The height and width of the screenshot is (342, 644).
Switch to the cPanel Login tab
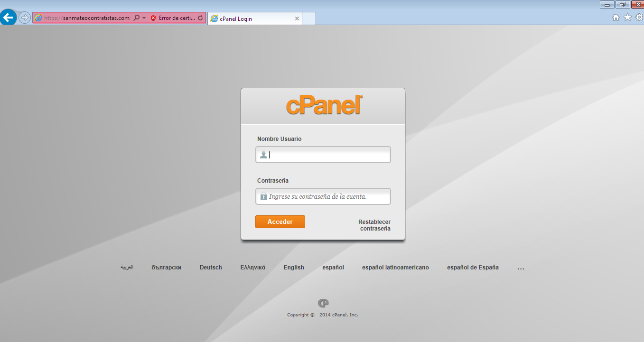pyautogui.click(x=252, y=18)
